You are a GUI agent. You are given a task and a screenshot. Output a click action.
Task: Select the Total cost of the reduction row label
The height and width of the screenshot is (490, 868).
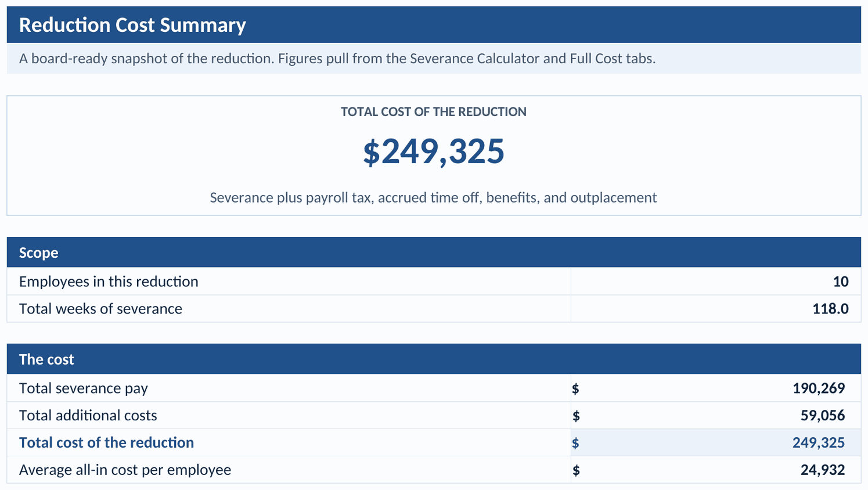[107, 443]
